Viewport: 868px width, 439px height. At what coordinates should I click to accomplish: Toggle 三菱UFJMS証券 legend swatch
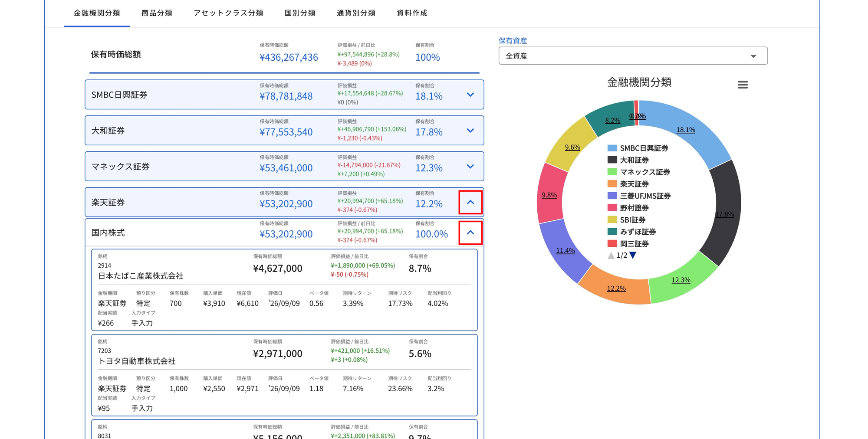(x=612, y=196)
